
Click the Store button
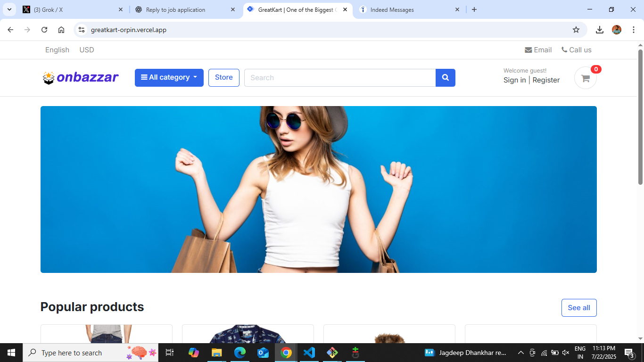[x=224, y=78]
